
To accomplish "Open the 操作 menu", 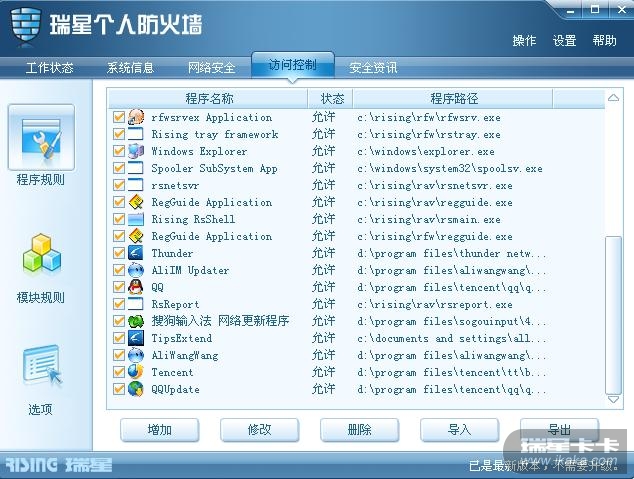I will pyautogui.click(x=524, y=40).
